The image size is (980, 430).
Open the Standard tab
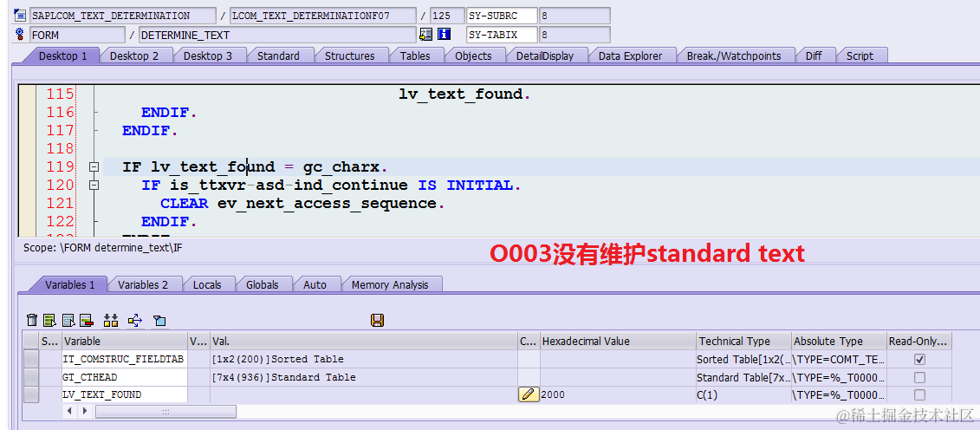pos(278,55)
